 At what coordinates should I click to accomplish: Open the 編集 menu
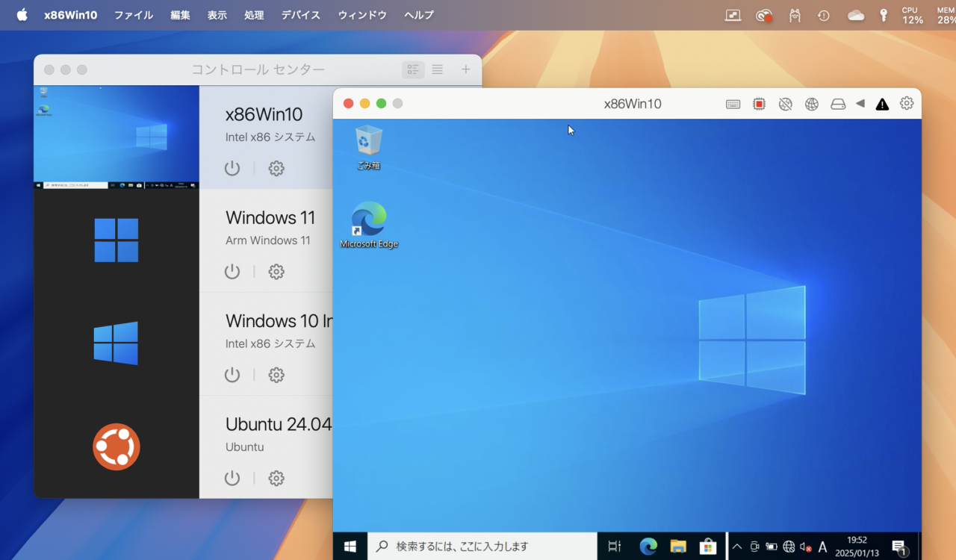[x=180, y=15]
